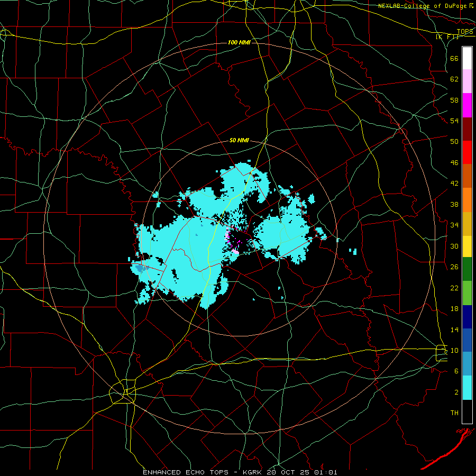Image resolution: width=476 pixels, height=476 pixels.
Task: Click the 6 legend label
Action: [x=456, y=371]
